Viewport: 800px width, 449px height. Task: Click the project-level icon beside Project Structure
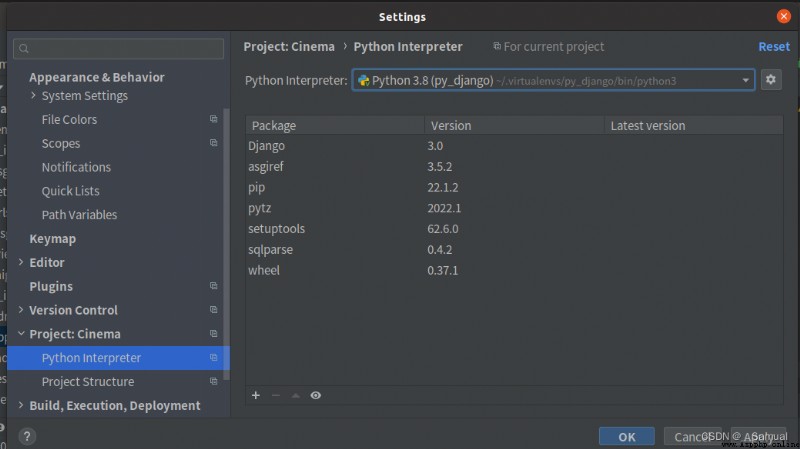(213, 381)
